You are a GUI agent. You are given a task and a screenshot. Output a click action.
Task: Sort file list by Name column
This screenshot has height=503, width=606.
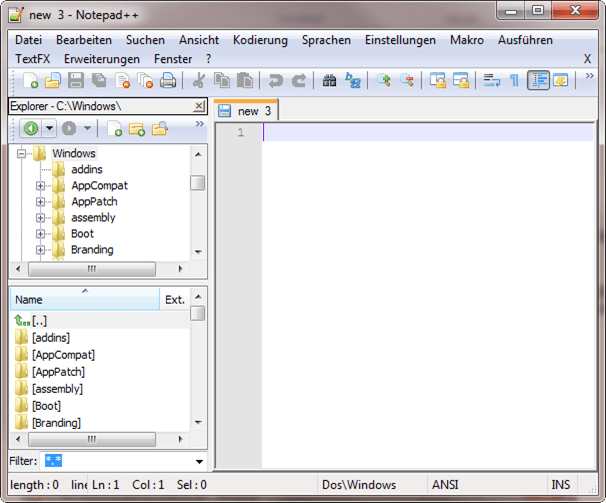(85, 299)
